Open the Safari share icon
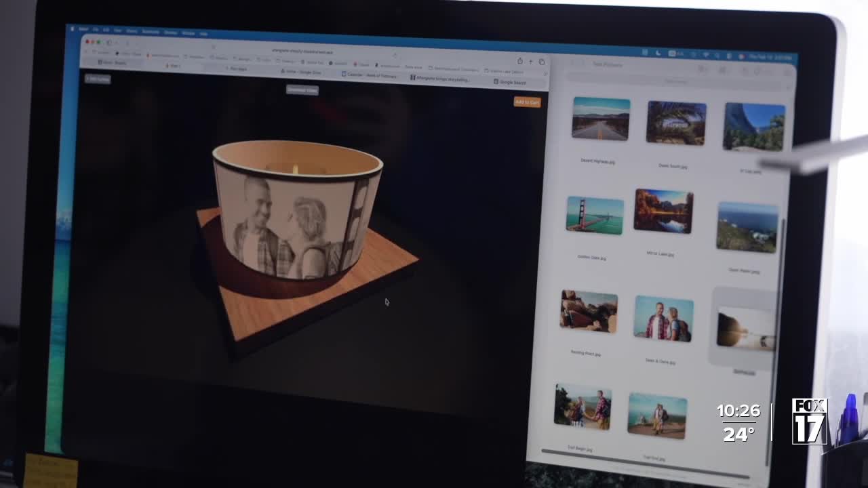The width and height of the screenshot is (868, 488). pos(519,61)
